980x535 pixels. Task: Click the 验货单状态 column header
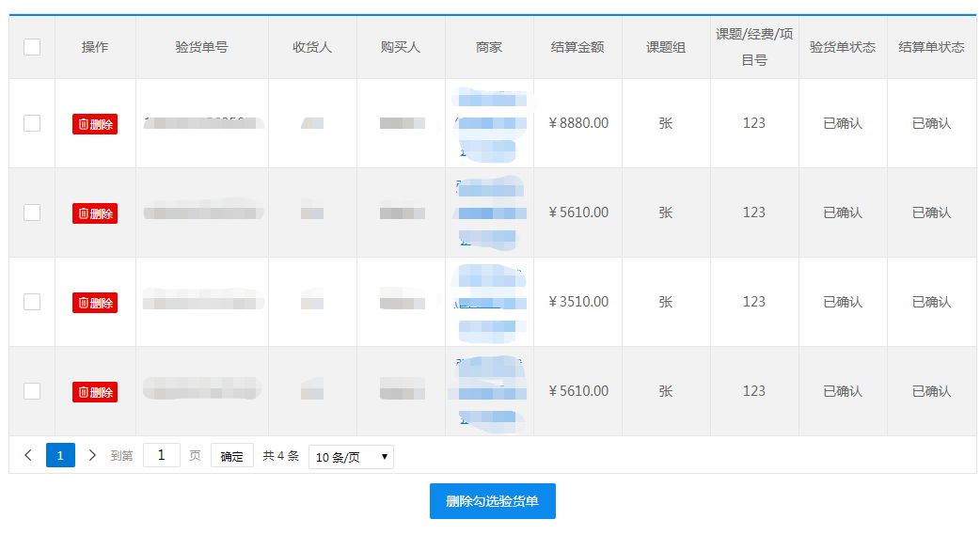pos(843,47)
